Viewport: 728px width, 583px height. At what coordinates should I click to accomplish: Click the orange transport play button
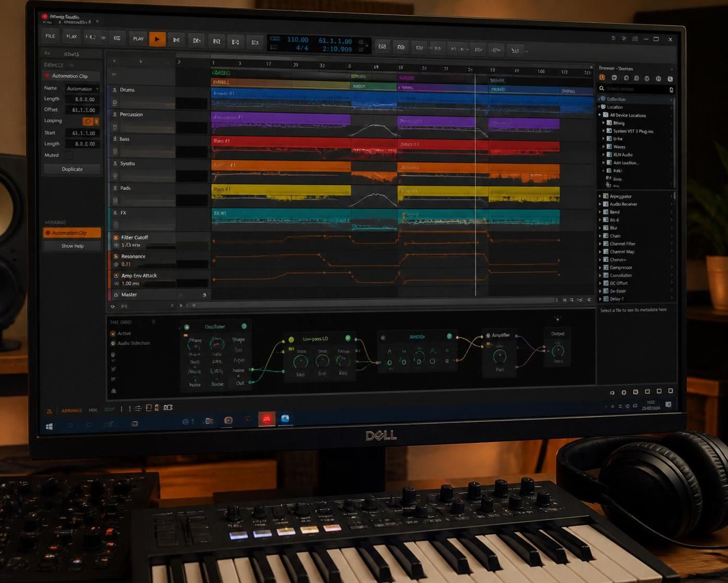point(157,39)
